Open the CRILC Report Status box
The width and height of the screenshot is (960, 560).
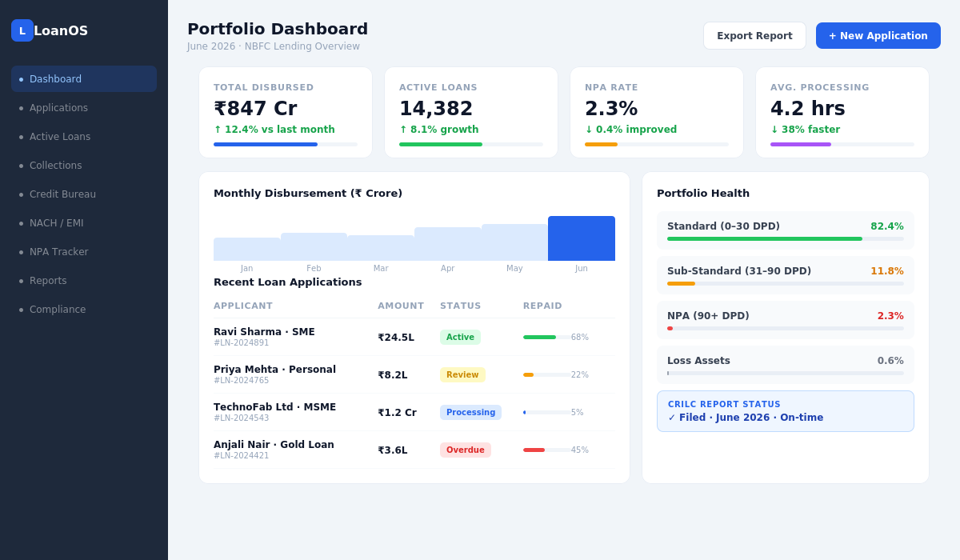786,411
